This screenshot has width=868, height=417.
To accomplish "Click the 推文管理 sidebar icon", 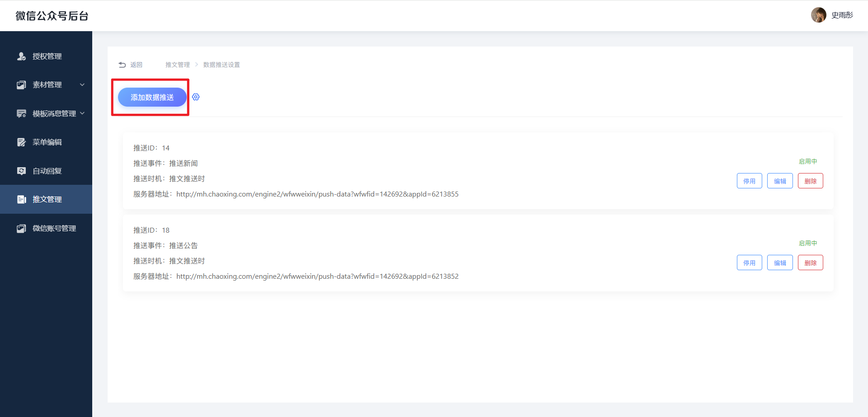I will (x=21, y=199).
